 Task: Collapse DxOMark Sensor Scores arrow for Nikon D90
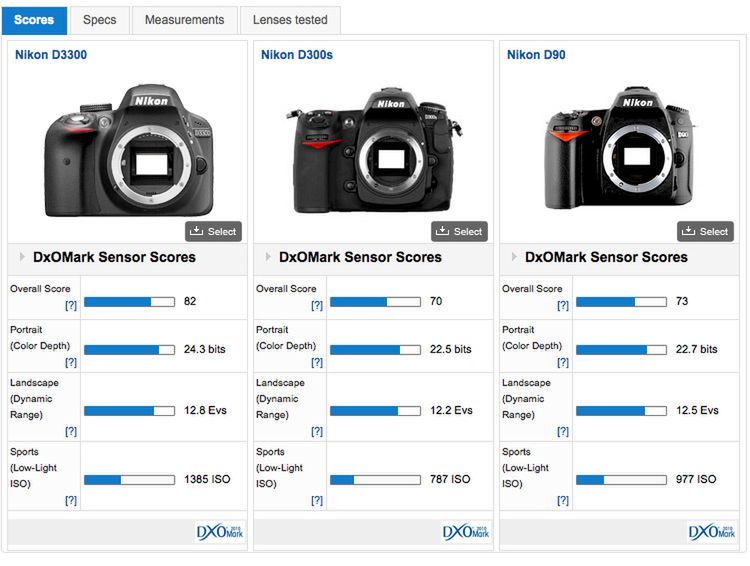[x=514, y=257]
